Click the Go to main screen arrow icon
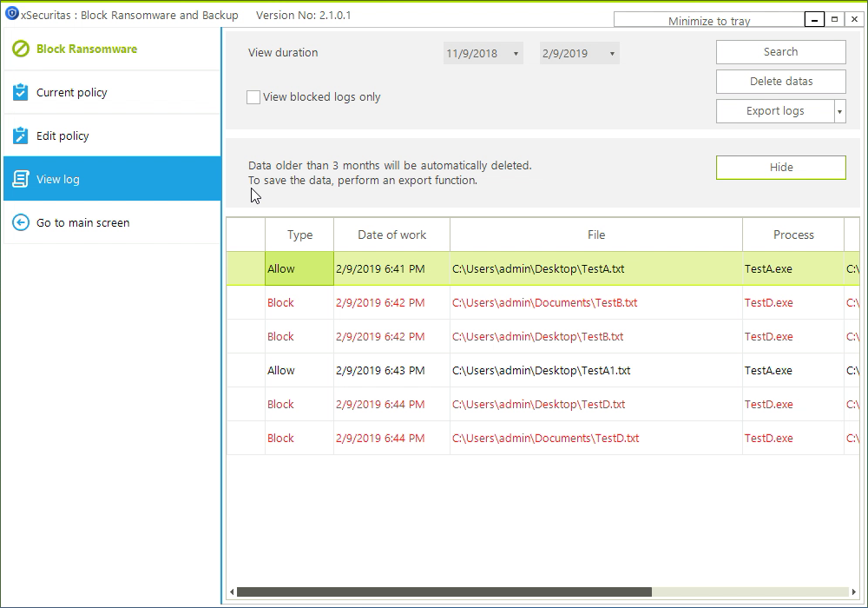Viewport: 868px width, 608px height. [x=21, y=222]
